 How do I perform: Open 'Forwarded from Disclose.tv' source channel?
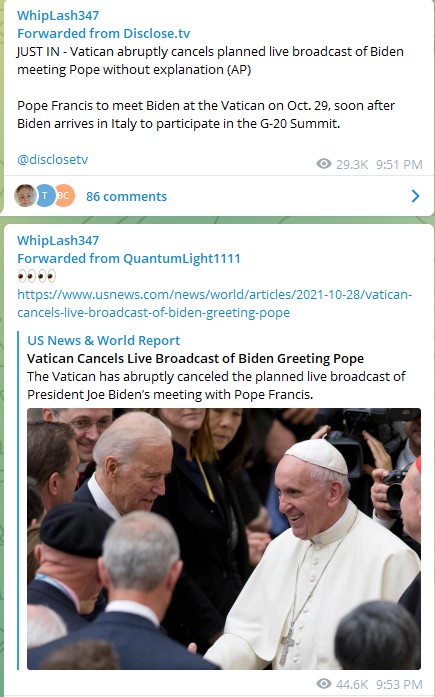[x=104, y=33]
